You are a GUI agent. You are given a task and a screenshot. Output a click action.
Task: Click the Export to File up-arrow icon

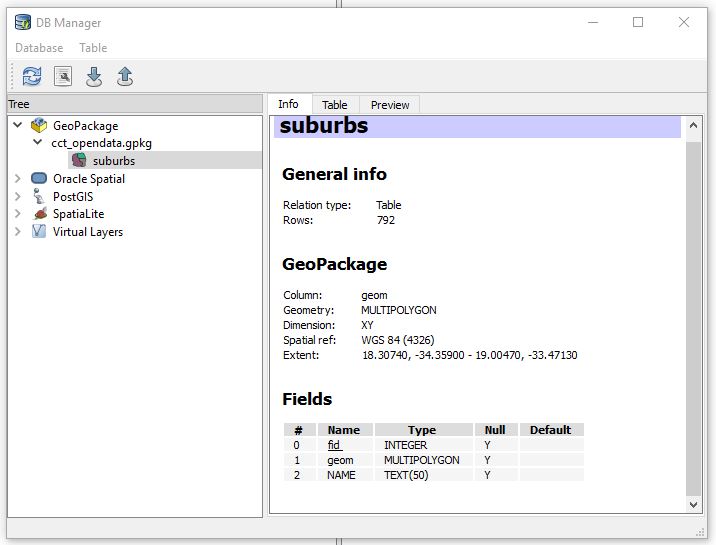click(x=125, y=77)
